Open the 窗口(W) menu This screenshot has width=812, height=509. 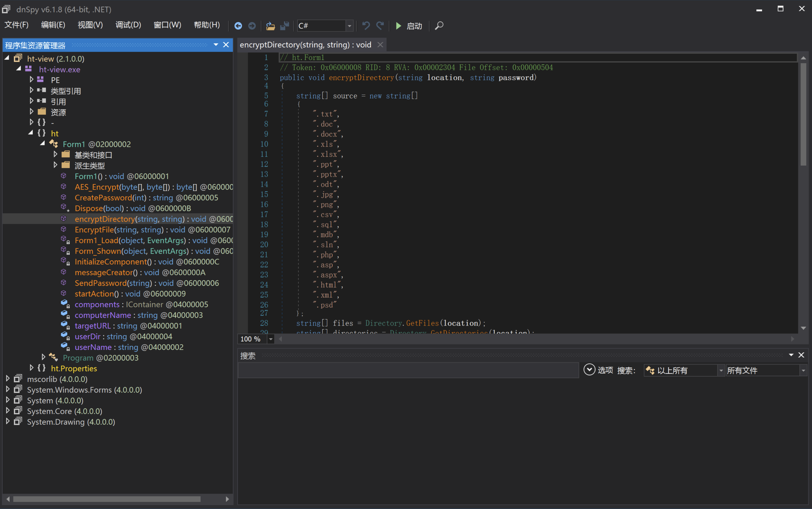click(167, 25)
